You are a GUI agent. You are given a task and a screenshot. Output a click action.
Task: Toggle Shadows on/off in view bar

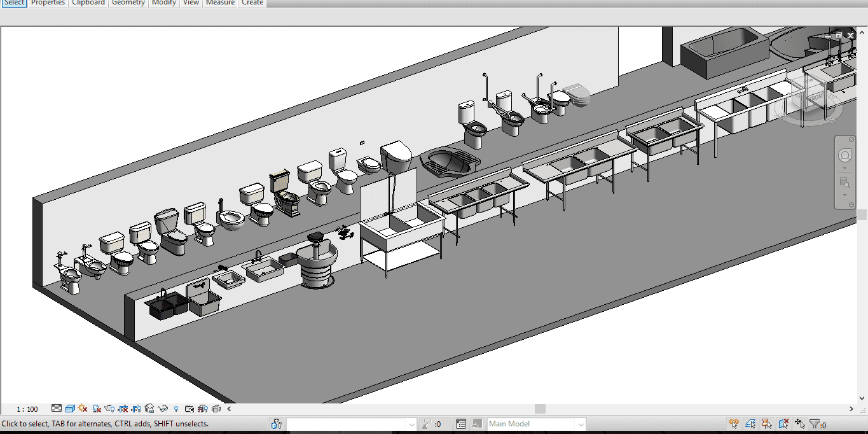(x=97, y=409)
